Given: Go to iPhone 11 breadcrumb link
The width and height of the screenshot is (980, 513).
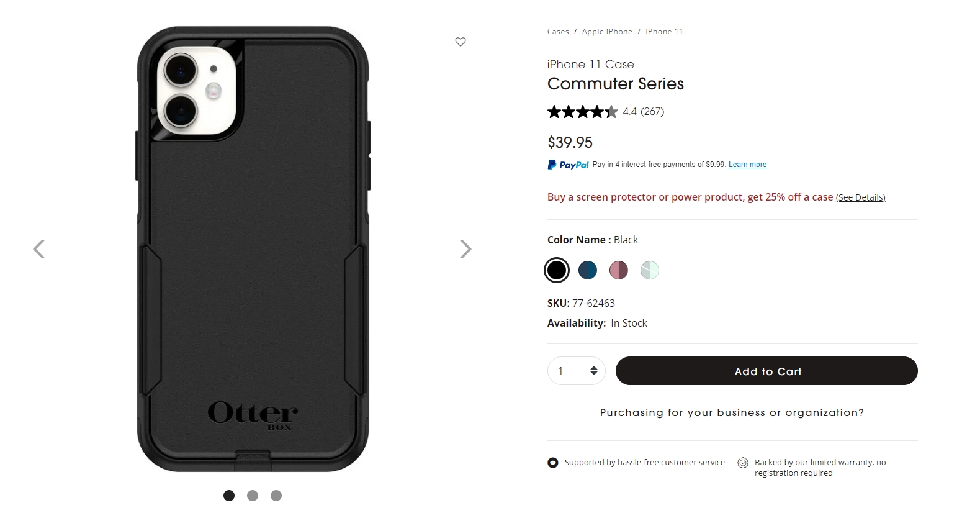Looking at the screenshot, I should pos(664,32).
